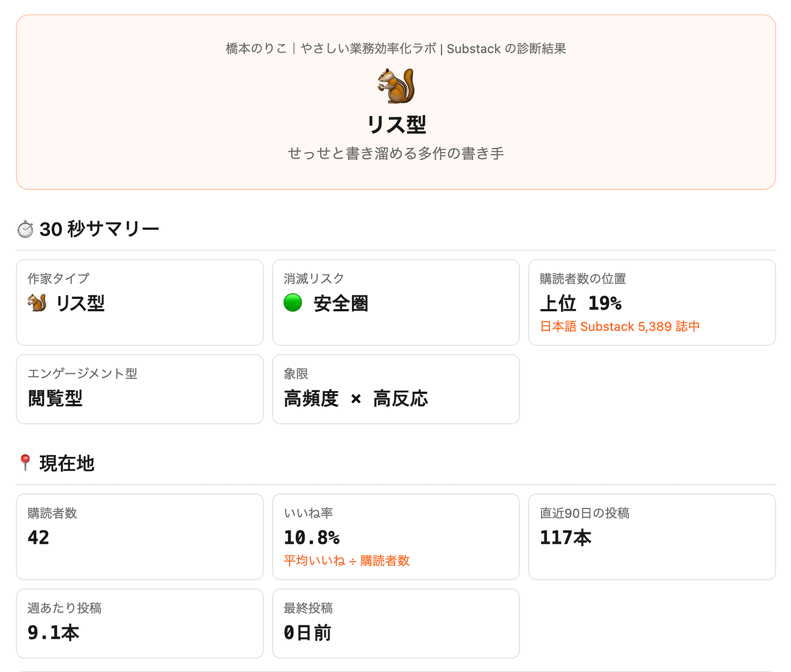Click the リス型 heading in the banner
791x672 pixels.
(x=396, y=125)
